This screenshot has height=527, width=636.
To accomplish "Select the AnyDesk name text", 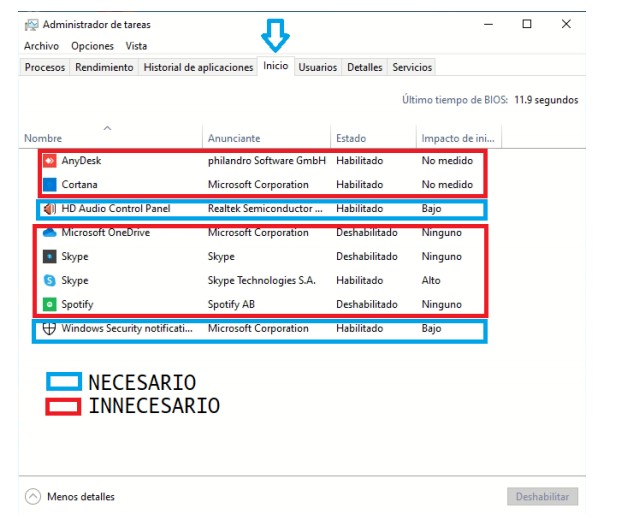I will coord(81,161).
